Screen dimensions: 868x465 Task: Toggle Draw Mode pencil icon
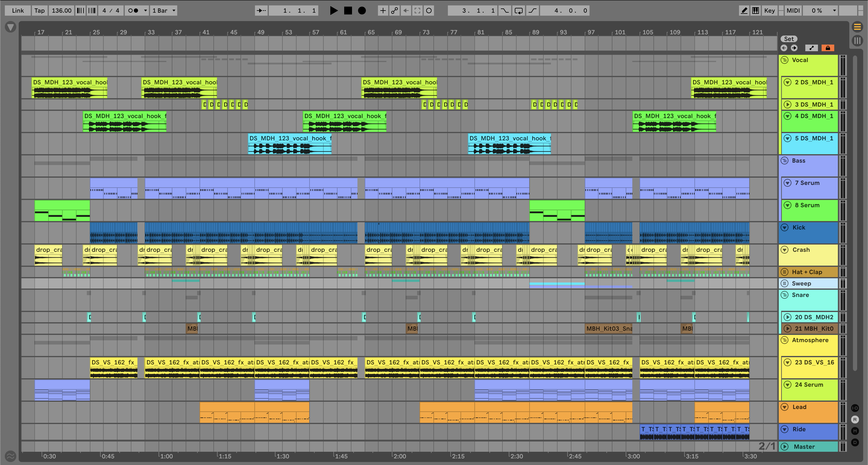coord(744,11)
